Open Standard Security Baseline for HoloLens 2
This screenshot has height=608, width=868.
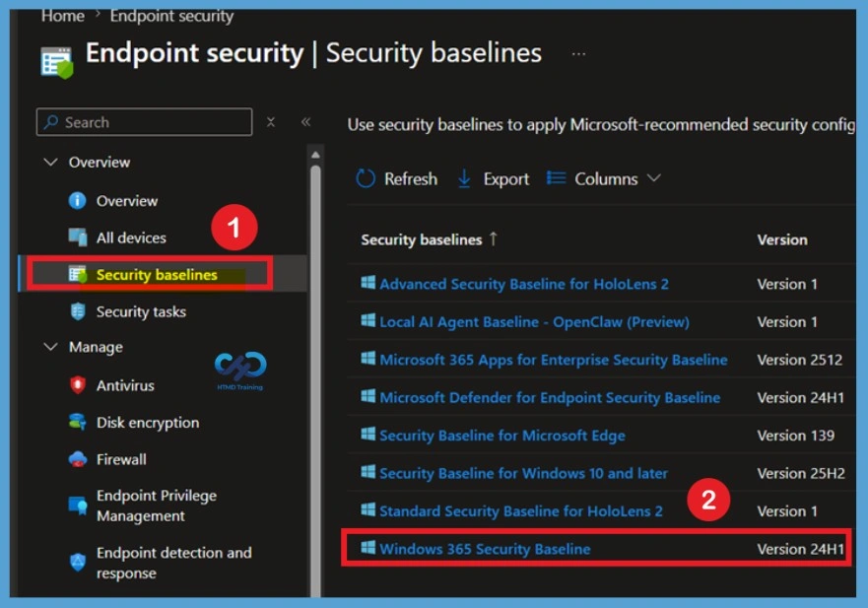pos(521,511)
